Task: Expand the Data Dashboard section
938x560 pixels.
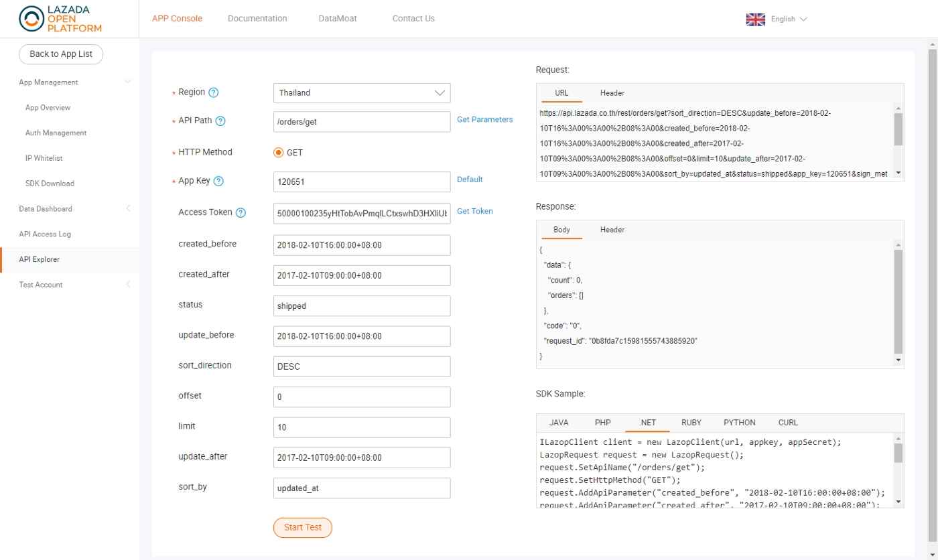Action: [129, 208]
